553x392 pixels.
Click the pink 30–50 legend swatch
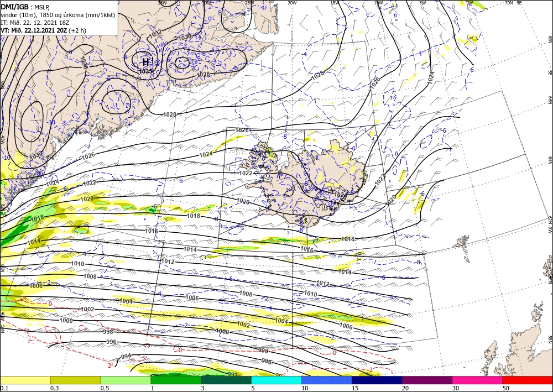[478, 380]
